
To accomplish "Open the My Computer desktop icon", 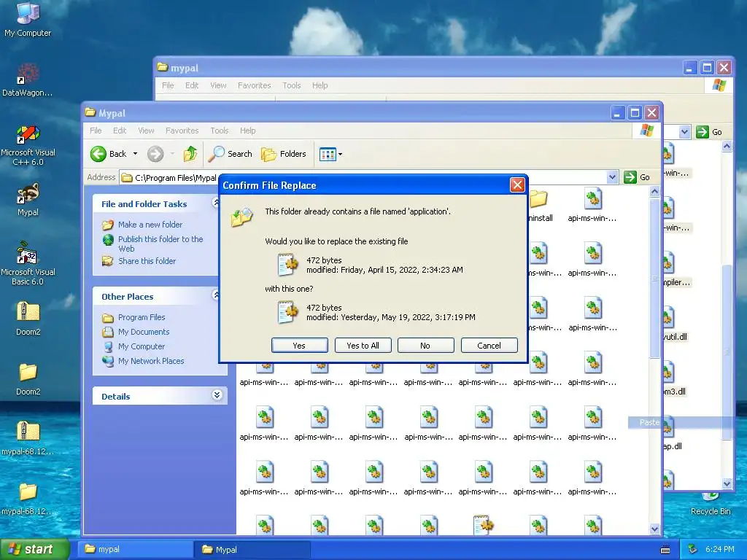I will tap(28, 19).
